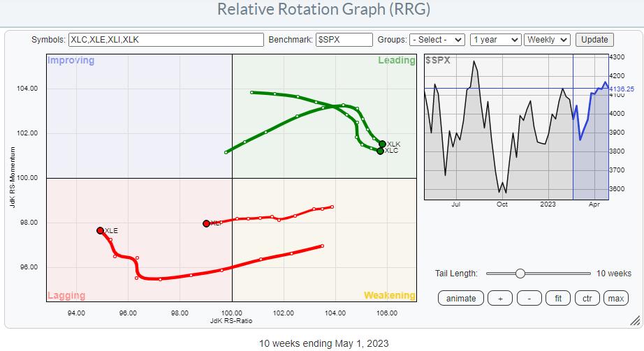Viewport: 644px width, 351px height.
Task: Click the Benchmark input field
Action: coord(344,40)
